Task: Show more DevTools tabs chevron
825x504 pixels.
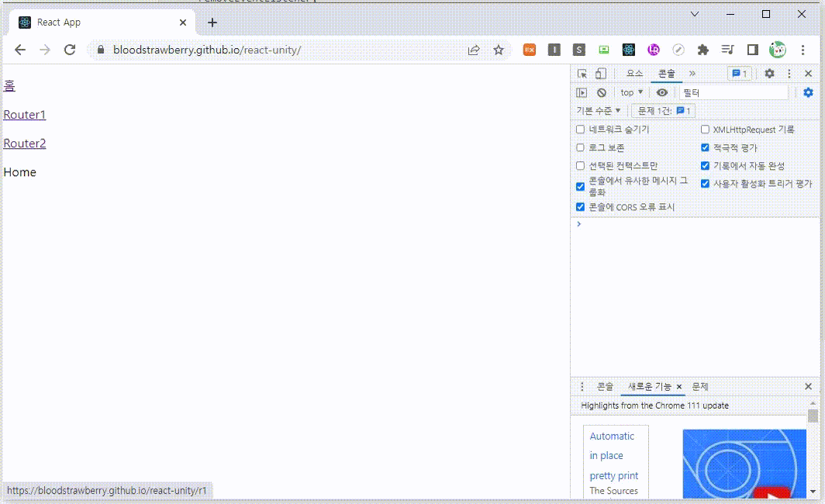Action: 692,74
